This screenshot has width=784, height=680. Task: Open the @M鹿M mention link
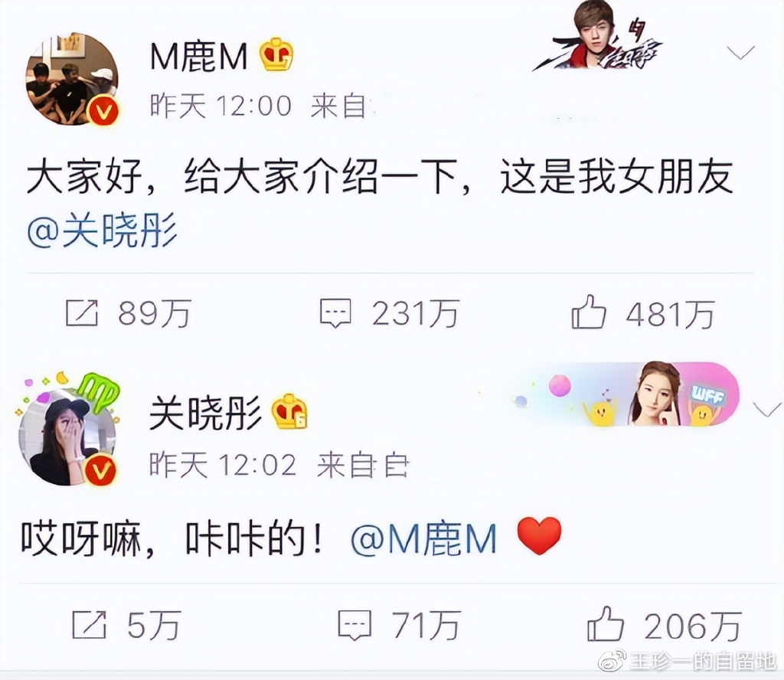click(x=424, y=539)
